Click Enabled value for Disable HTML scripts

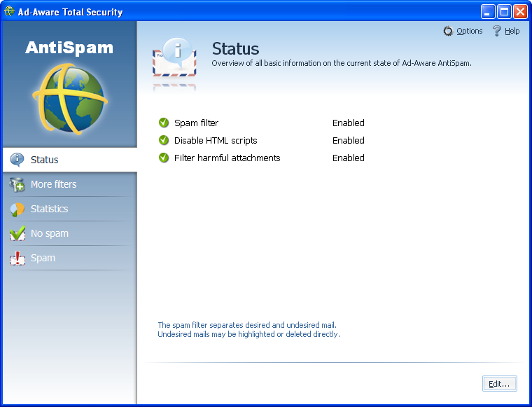(x=349, y=141)
